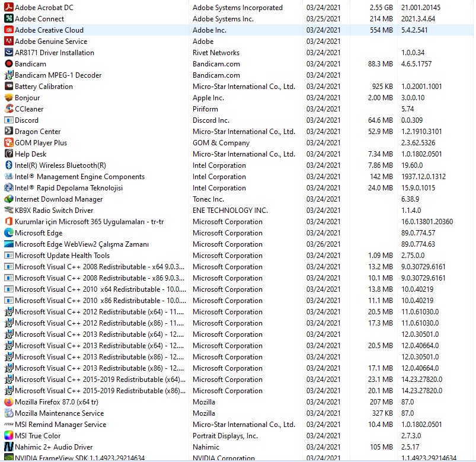Click Mozilla Firefox 87.0 (x64 tr) name
The image size is (476, 462).
(56, 402)
